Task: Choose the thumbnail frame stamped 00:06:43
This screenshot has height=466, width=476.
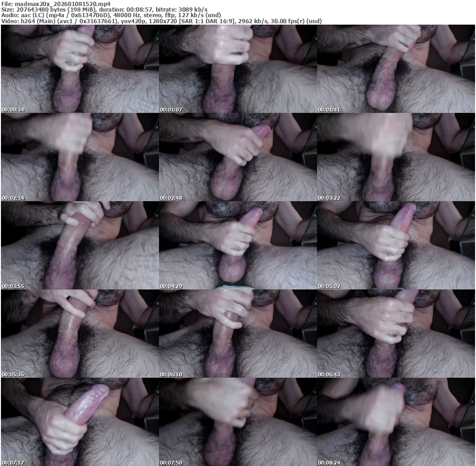Action: pos(396,334)
